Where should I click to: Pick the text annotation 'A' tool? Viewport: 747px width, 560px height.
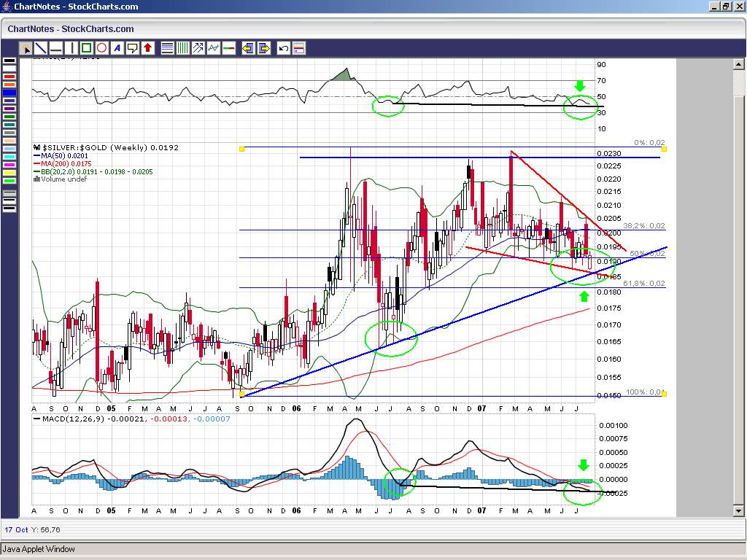coord(117,49)
